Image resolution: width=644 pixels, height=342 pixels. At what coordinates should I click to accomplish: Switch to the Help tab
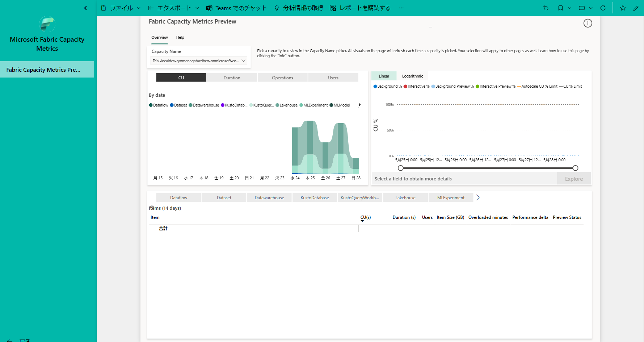pyautogui.click(x=180, y=37)
